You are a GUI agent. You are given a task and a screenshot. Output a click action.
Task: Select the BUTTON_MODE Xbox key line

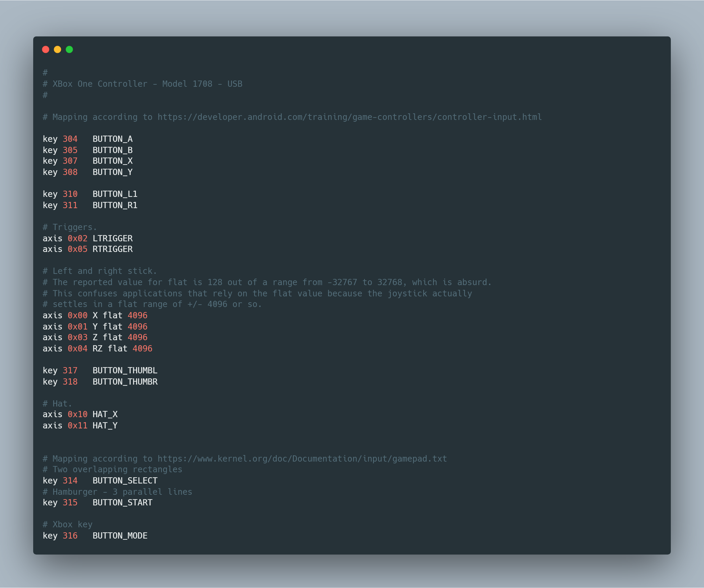[95, 535]
